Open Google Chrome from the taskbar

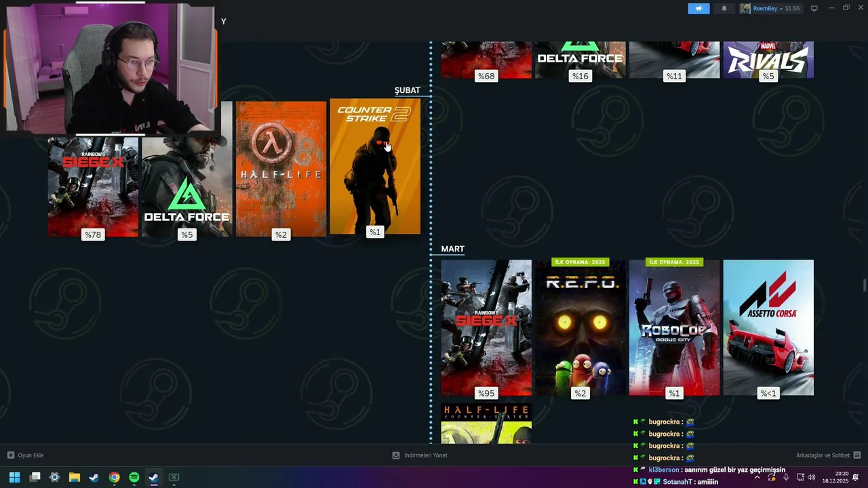pyautogui.click(x=114, y=477)
